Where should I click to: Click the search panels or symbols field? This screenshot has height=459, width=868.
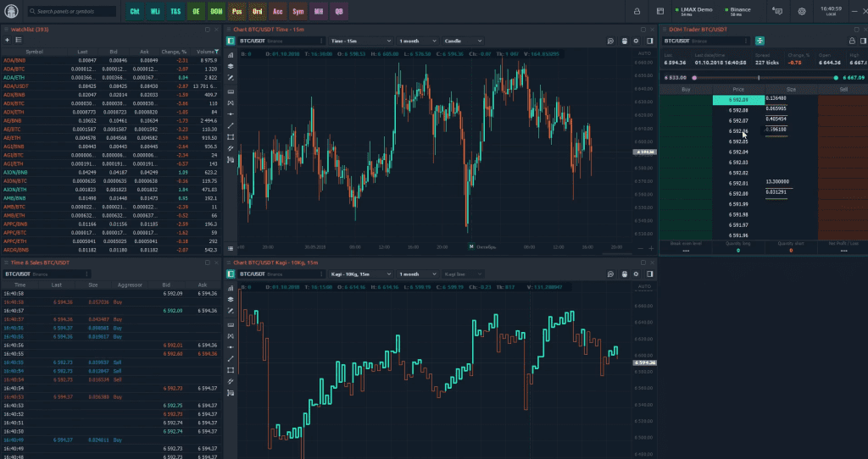[71, 12]
